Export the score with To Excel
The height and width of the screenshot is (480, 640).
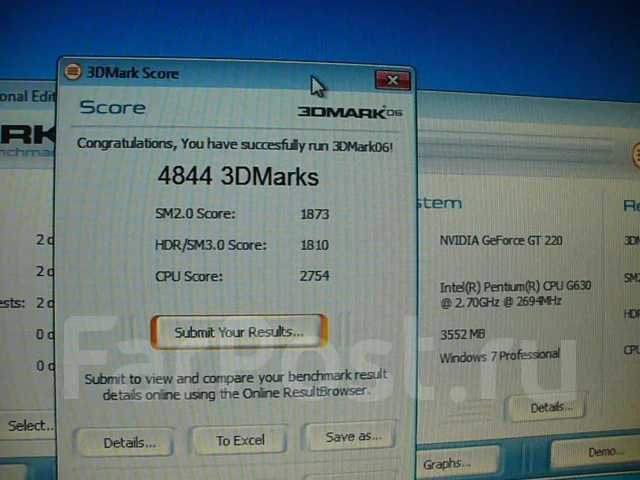click(240, 440)
